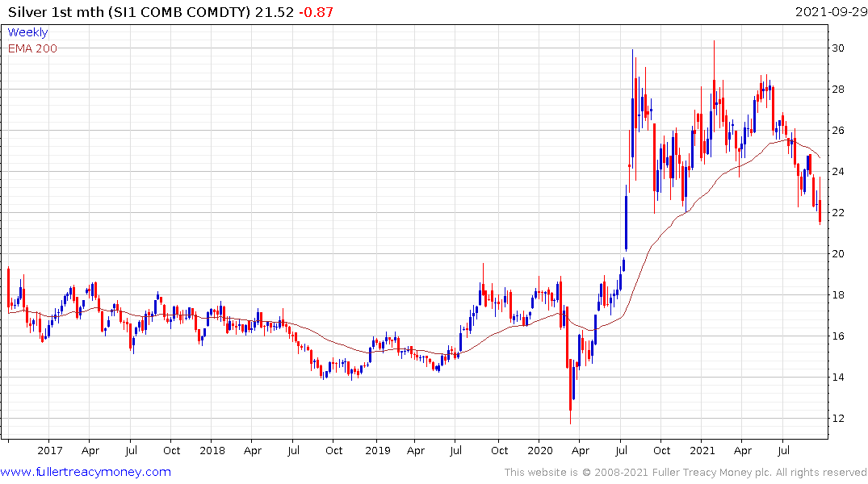Click the 'Weekly' interval label
This screenshot has width=868, height=484.
coord(27,32)
